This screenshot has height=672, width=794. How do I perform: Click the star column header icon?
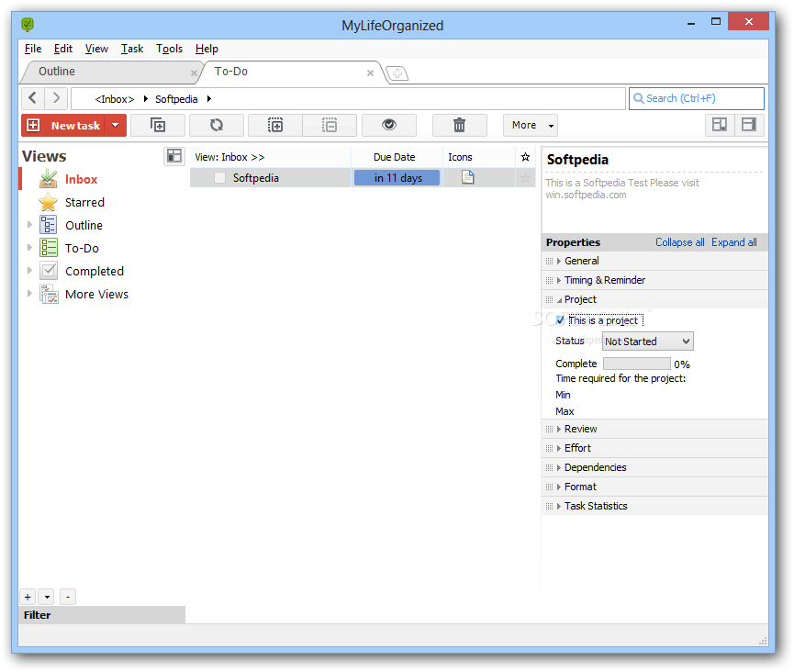coord(526,157)
